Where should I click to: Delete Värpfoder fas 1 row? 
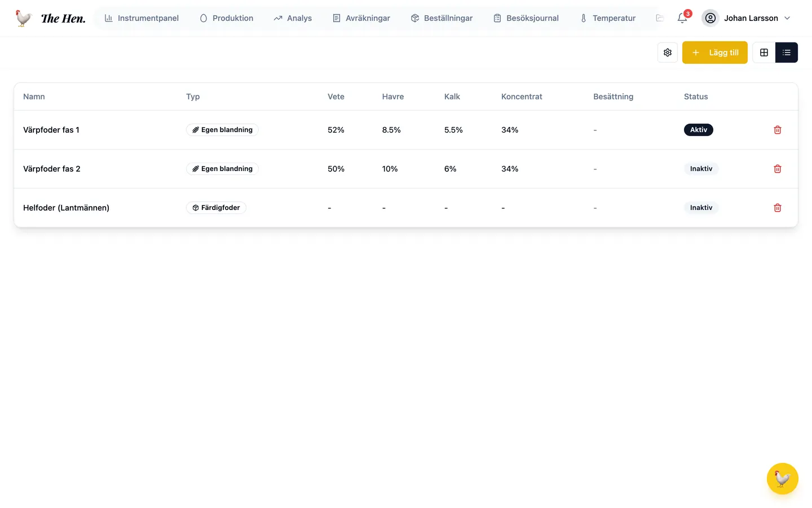[x=778, y=130]
